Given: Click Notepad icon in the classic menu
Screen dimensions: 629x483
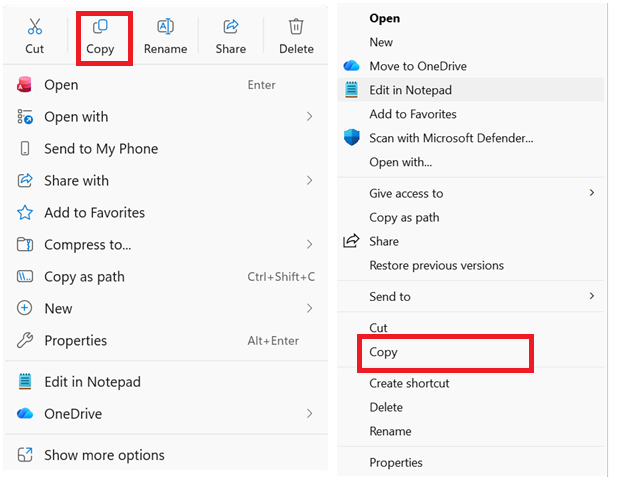Looking at the screenshot, I should coord(351,90).
